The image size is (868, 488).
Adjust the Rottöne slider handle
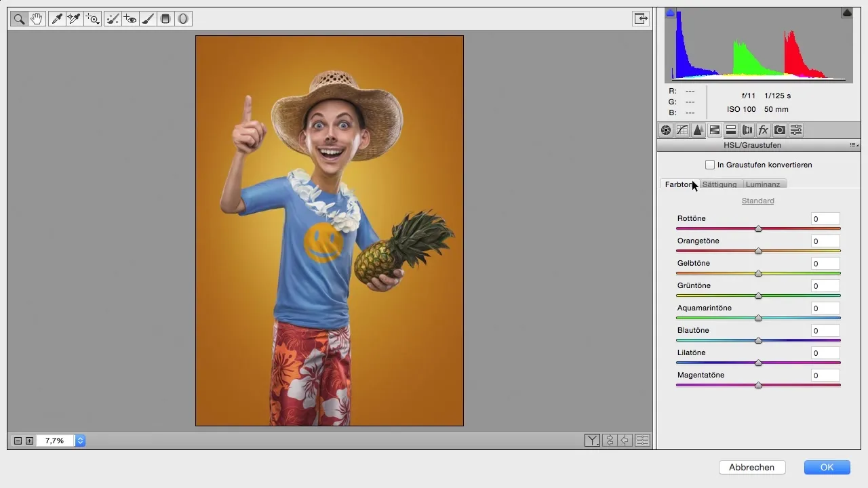coord(759,229)
